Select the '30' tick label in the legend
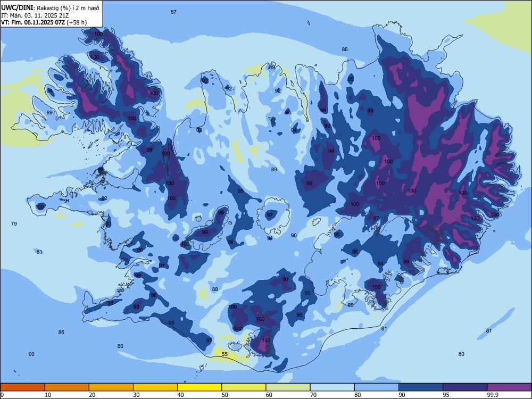The width and height of the screenshot is (532, 399). coord(136,395)
